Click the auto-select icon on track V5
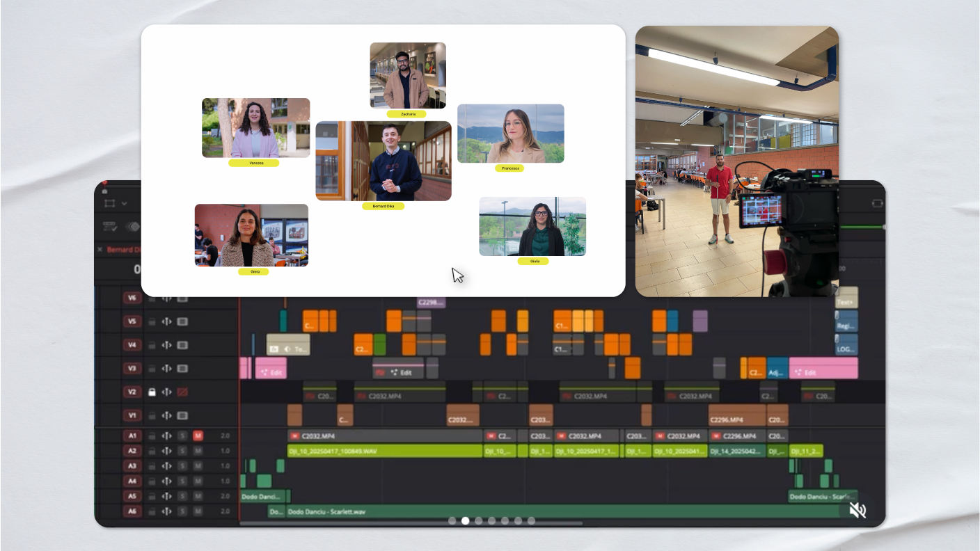The image size is (980, 551). (167, 321)
